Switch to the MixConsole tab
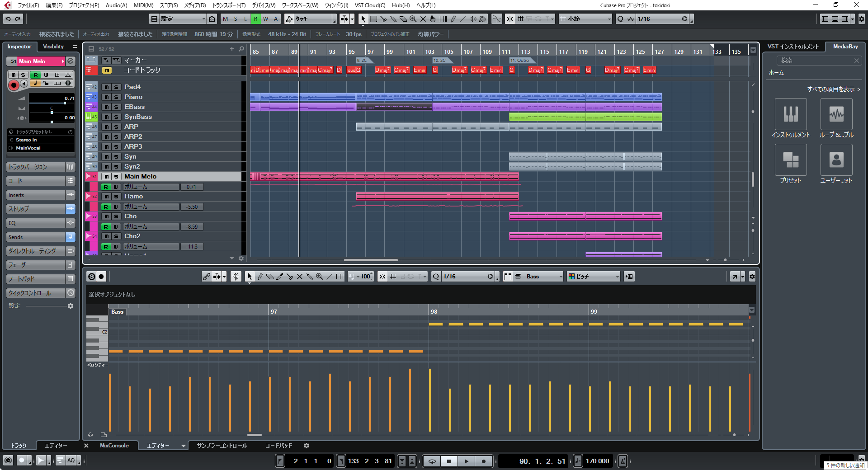This screenshot has height=470, width=868. 114,446
